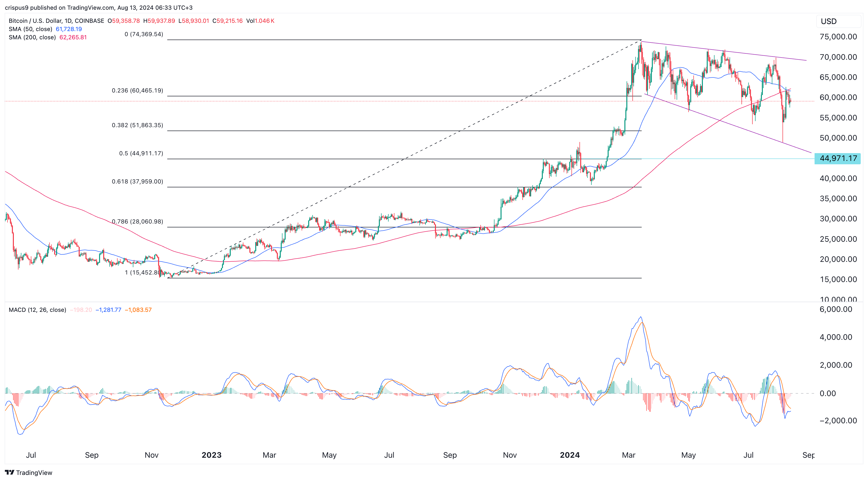Click the closing price C59,215.16 value
Viewport: 868px width, 481px height.
tap(228, 21)
